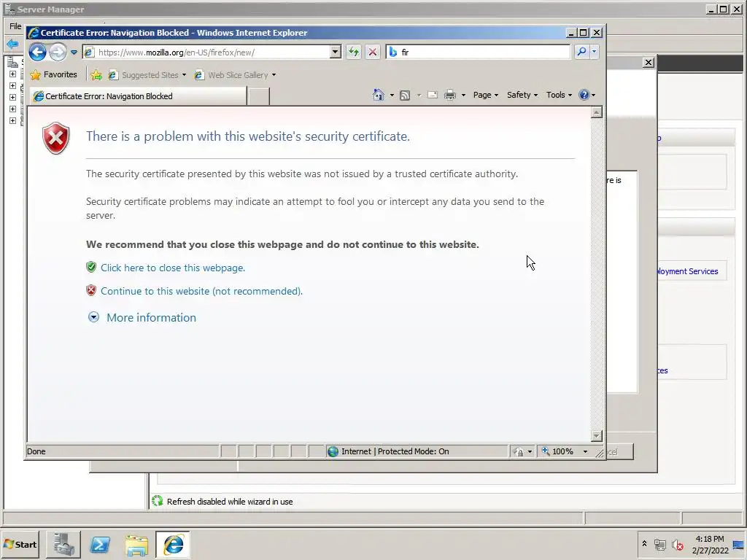Click the taskbar clock showing 4:18 PM
Image resolution: width=747 pixels, height=560 pixels.
(x=710, y=544)
